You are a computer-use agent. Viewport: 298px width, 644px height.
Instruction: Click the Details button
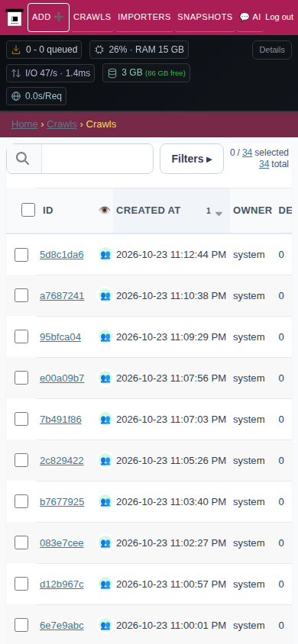tap(272, 50)
